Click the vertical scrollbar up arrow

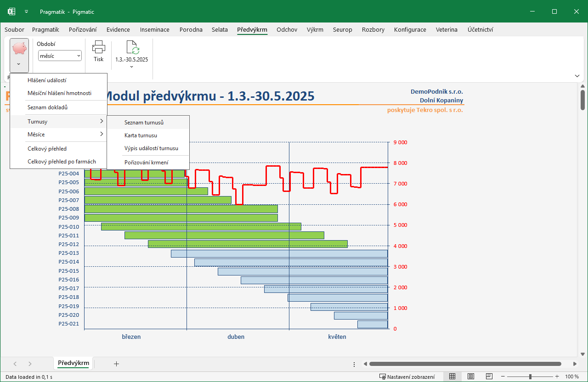pyautogui.click(x=583, y=86)
